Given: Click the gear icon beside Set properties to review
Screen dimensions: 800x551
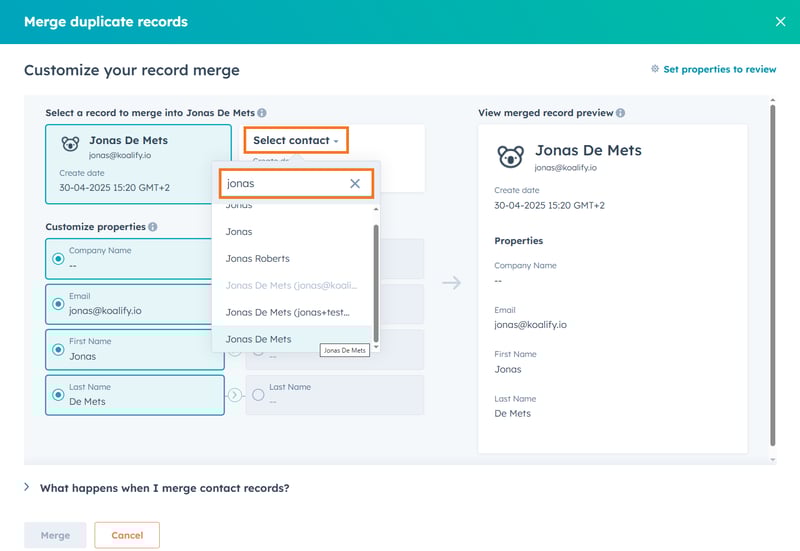Looking at the screenshot, I should [655, 69].
